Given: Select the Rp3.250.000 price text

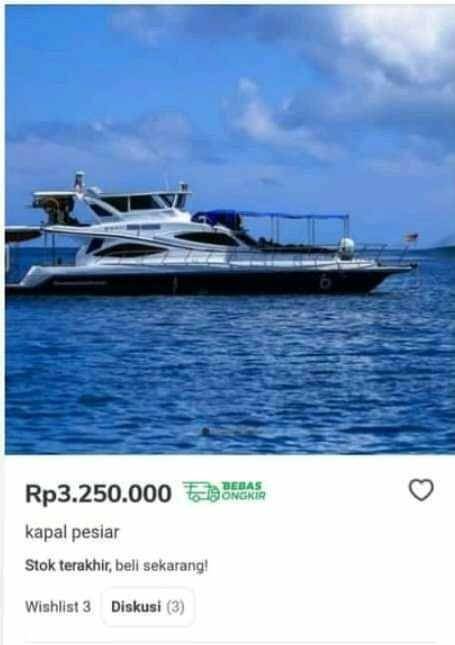Looking at the screenshot, I should pyautogui.click(x=98, y=493).
